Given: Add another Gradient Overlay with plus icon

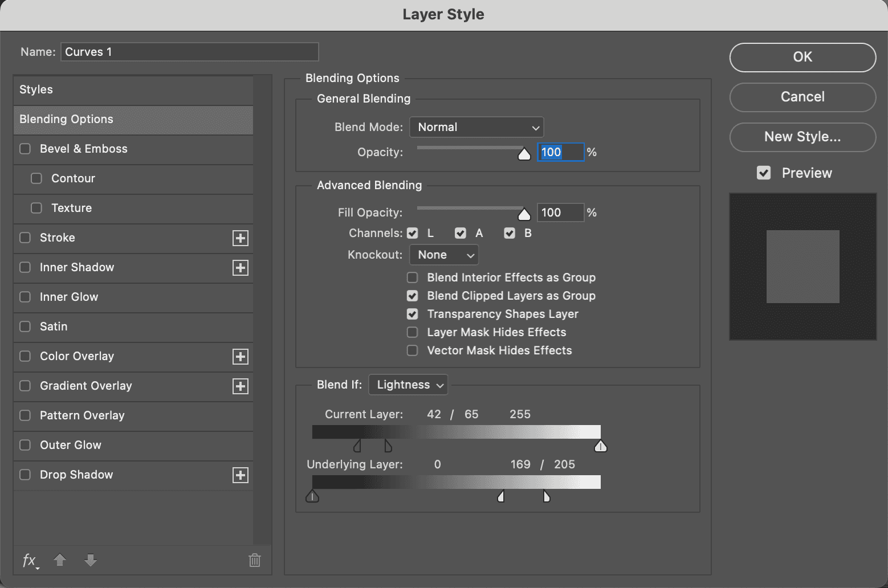Looking at the screenshot, I should point(241,386).
